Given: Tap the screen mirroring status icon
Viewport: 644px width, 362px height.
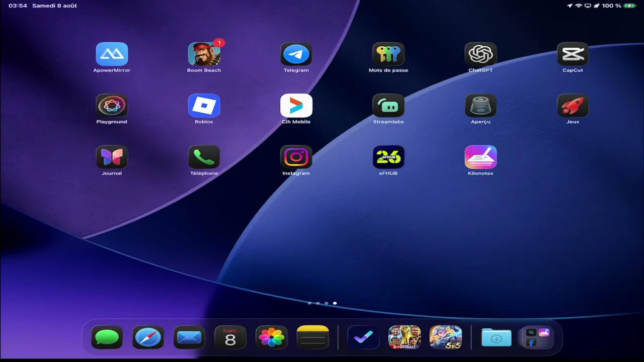Looking at the screenshot, I should 588,6.
